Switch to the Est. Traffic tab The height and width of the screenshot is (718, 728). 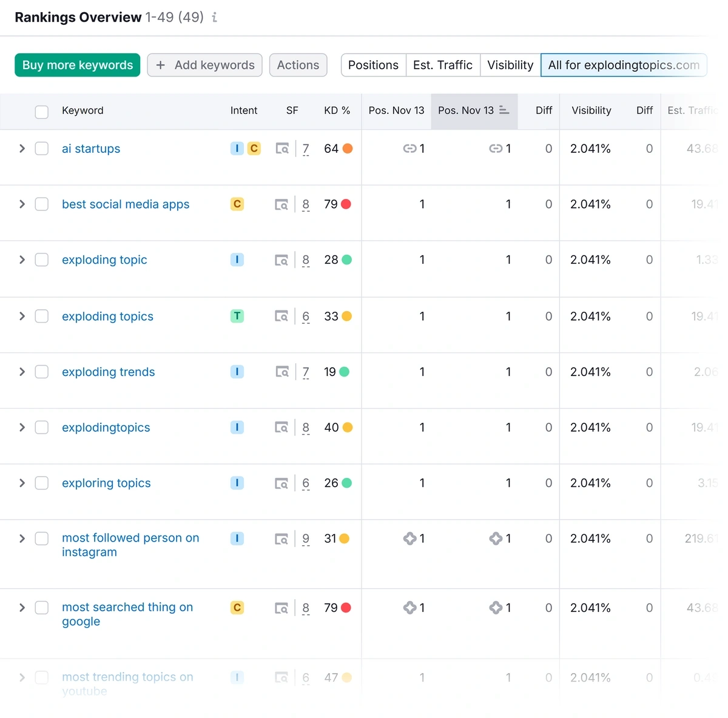[443, 65]
